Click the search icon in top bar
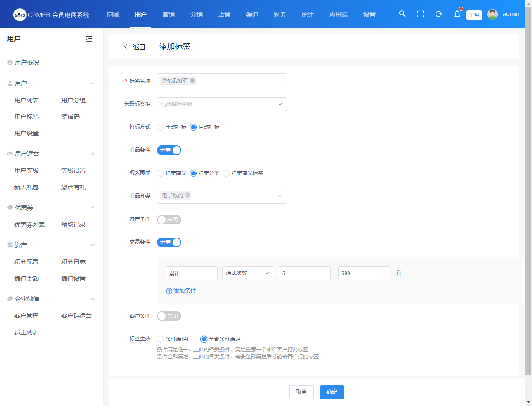The image size is (532, 406). (x=402, y=14)
